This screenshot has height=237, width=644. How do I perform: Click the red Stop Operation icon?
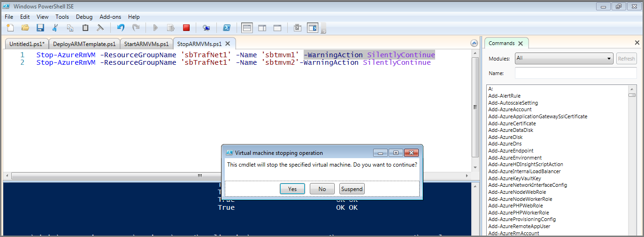(x=186, y=28)
